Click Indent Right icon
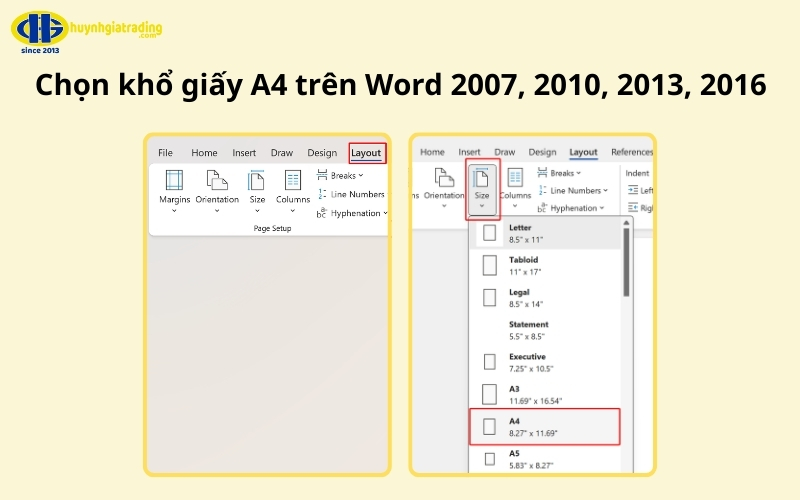 (x=633, y=207)
